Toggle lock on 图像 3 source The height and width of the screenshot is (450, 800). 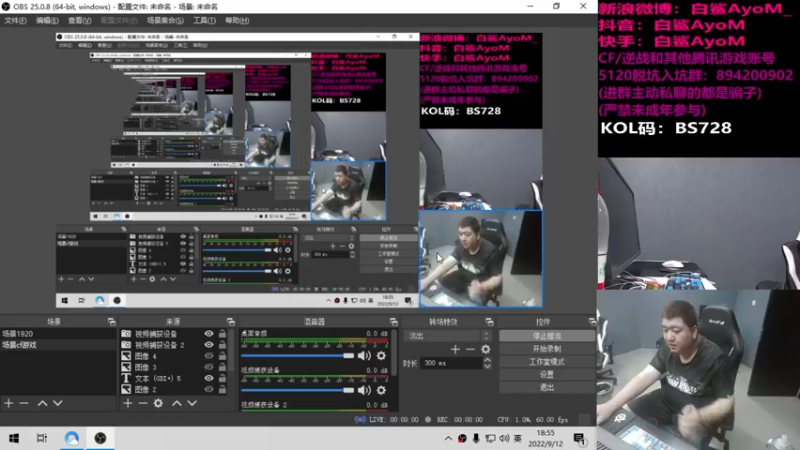point(222,367)
